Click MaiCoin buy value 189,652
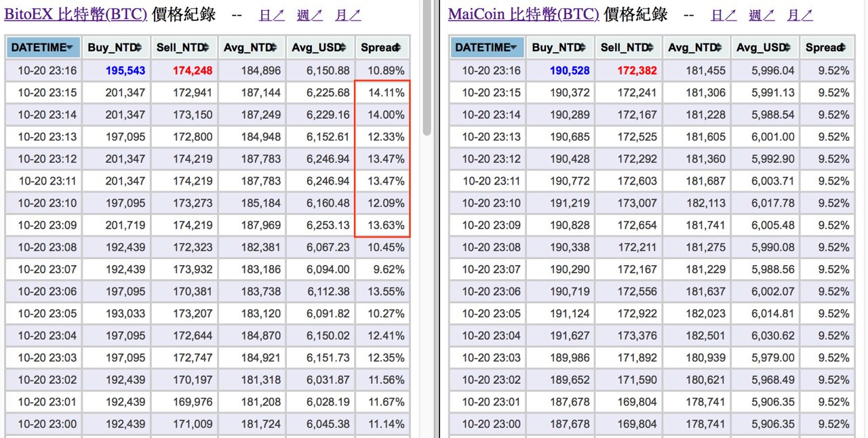 click(570, 380)
